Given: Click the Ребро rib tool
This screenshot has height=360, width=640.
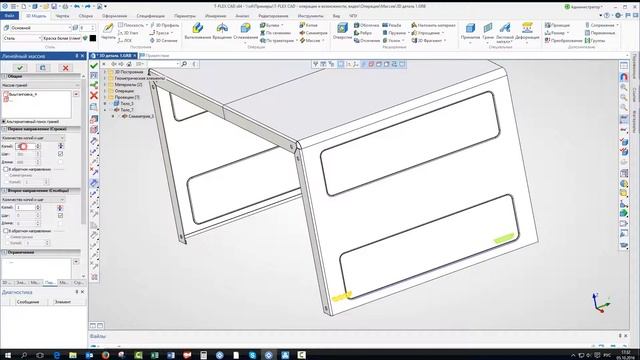Looking at the screenshot, I should (x=363, y=33).
